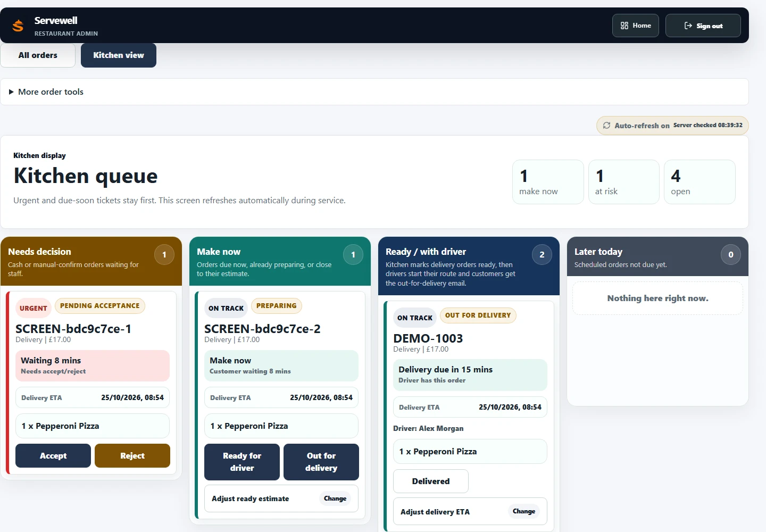Click the Home grid icon
The width and height of the screenshot is (766, 532).
(x=625, y=26)
